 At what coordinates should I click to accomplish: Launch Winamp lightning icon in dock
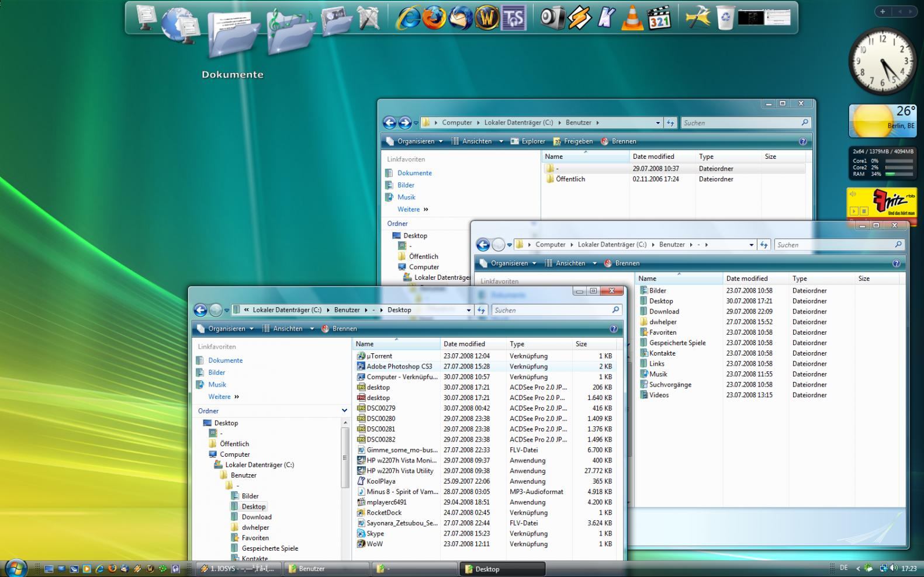click(x=579, y=19)
